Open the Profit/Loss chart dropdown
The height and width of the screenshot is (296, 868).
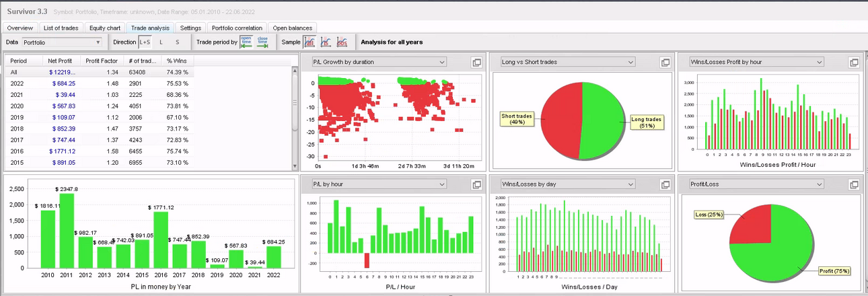[x=756, y=184]
